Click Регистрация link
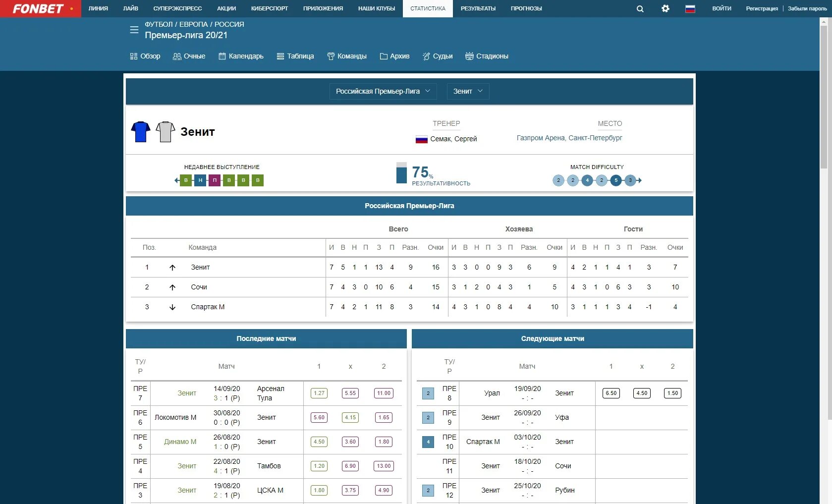 [762, 8]
